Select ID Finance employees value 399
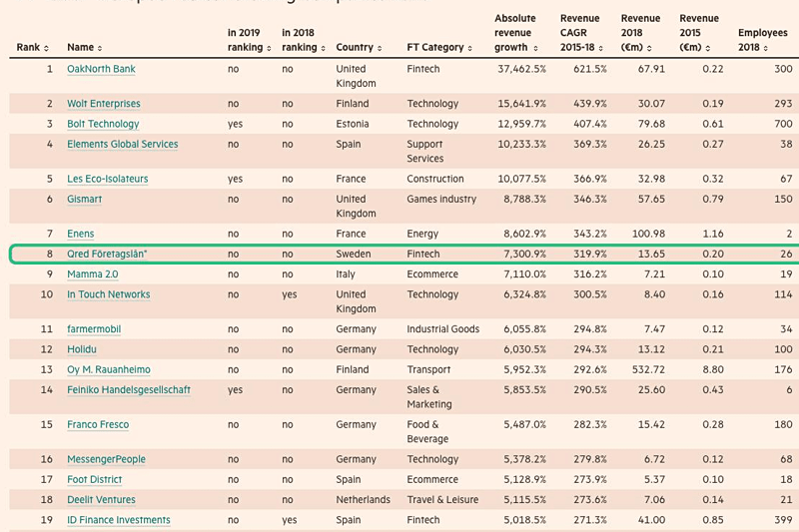 [x=783, y=520]
